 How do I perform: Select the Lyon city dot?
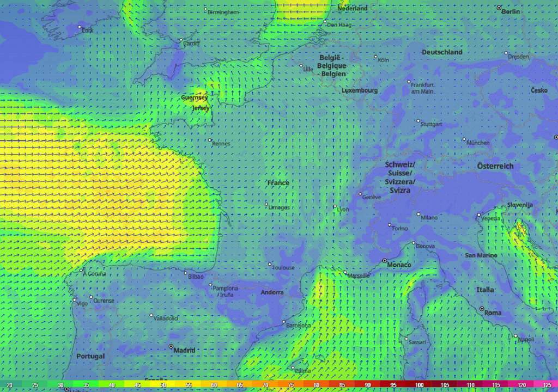pos(335,207)
